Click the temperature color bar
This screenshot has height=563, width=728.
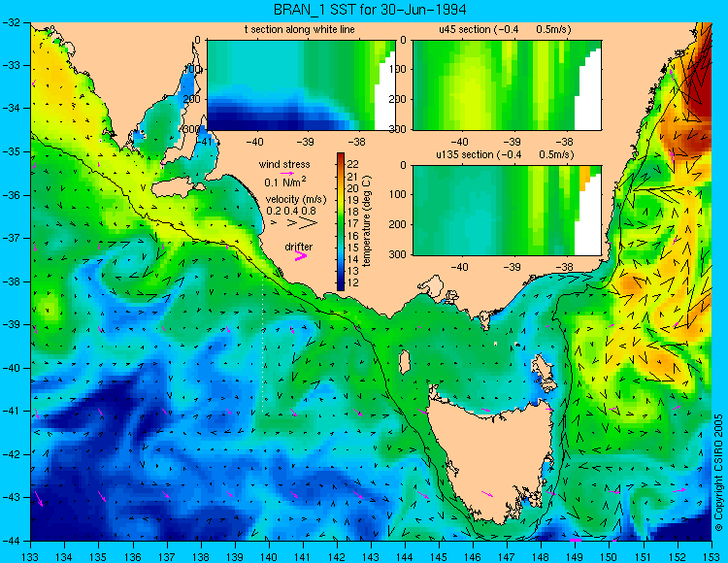[341, 222]
